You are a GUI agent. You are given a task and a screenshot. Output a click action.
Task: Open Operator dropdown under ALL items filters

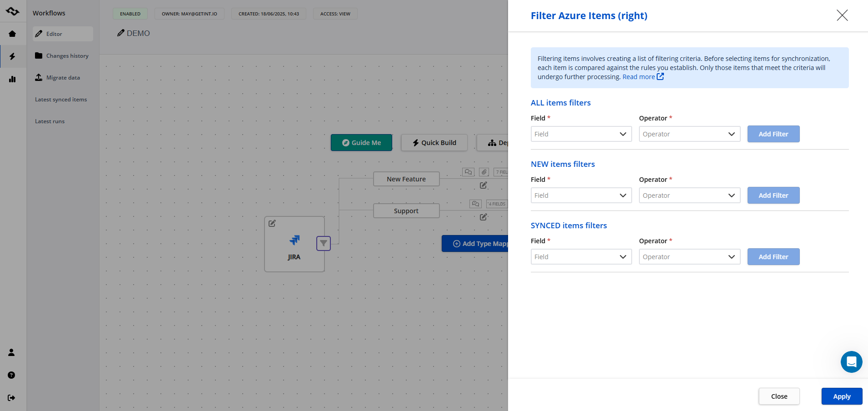pyautogui.click(x=689, y=134)
